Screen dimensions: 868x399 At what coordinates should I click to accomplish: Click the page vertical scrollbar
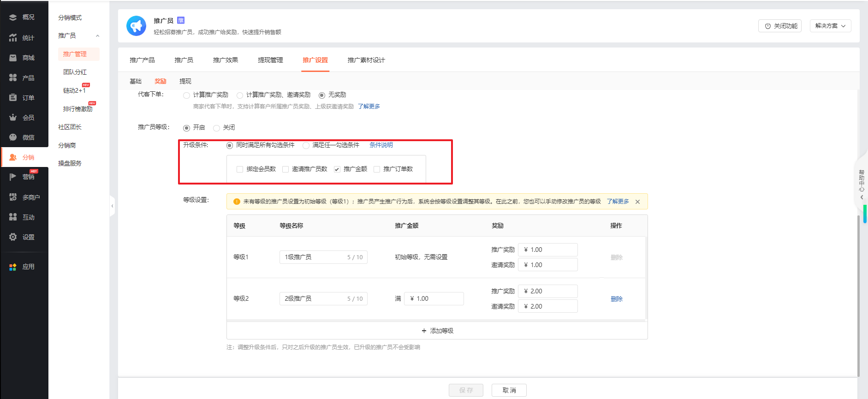(x=858, y=295)
